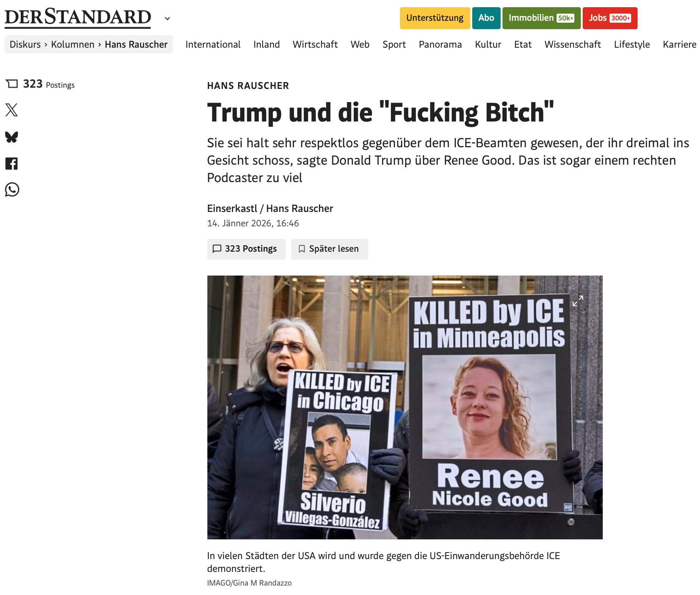The width and height of the screenshot is (700, 595).
Task: Share article on X
Action: tap(12, 110)
